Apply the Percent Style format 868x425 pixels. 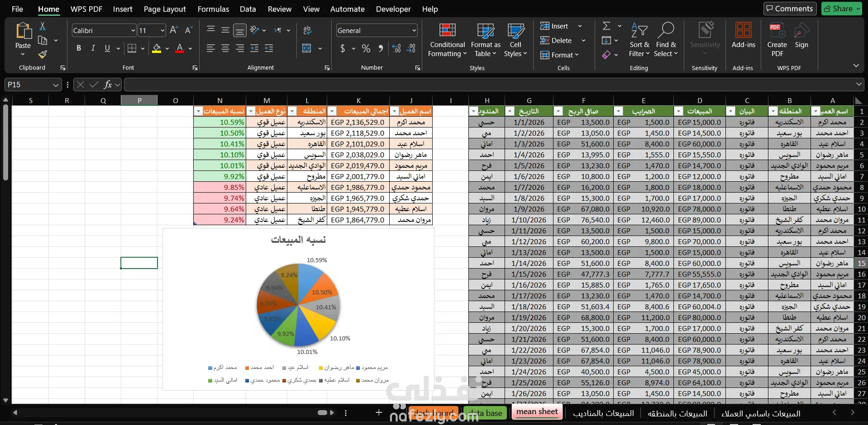366,48
